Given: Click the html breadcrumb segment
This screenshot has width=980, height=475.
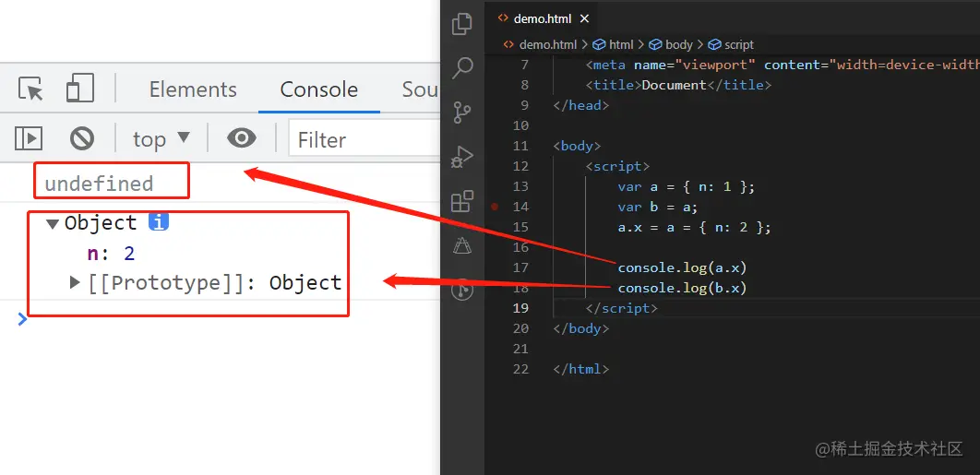Looking at the screenshot, I should (613, 45).
